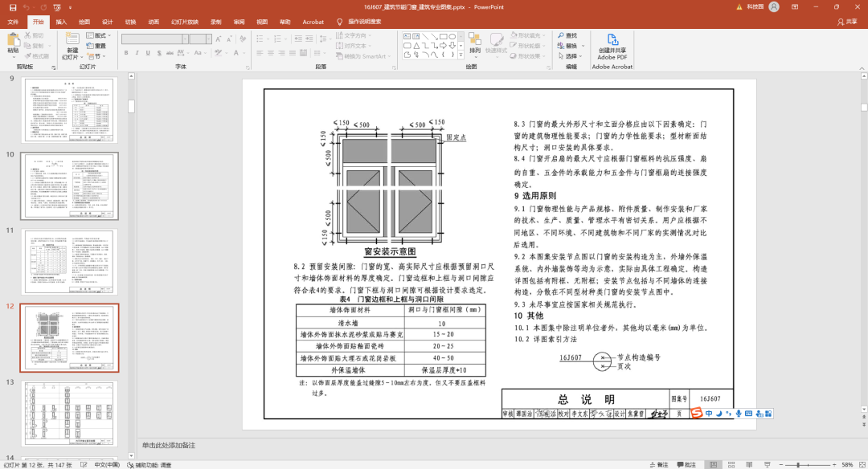Open the Insert (插入) tab
The image size is (868, 469).
coord(61,22)
